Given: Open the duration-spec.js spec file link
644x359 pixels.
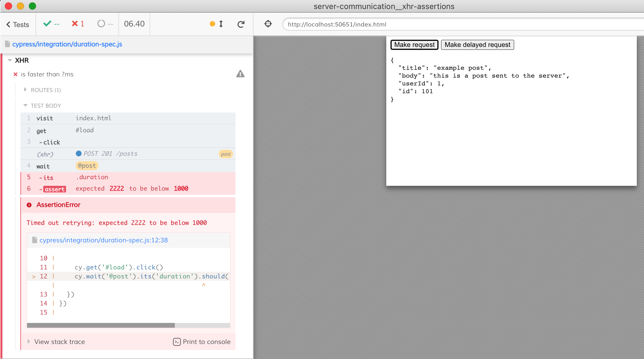Looking at the screenshot, I should (67, 44).
